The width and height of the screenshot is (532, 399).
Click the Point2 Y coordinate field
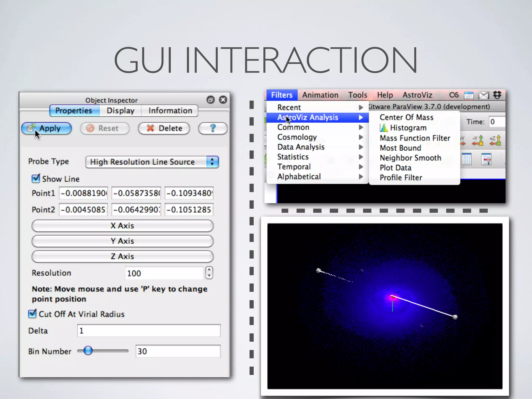136,209
